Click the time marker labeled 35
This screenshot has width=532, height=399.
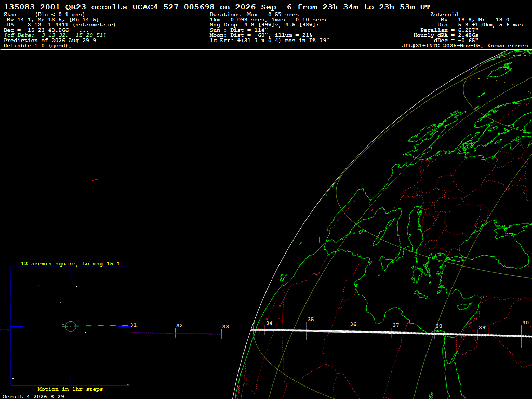pos(311,320)
